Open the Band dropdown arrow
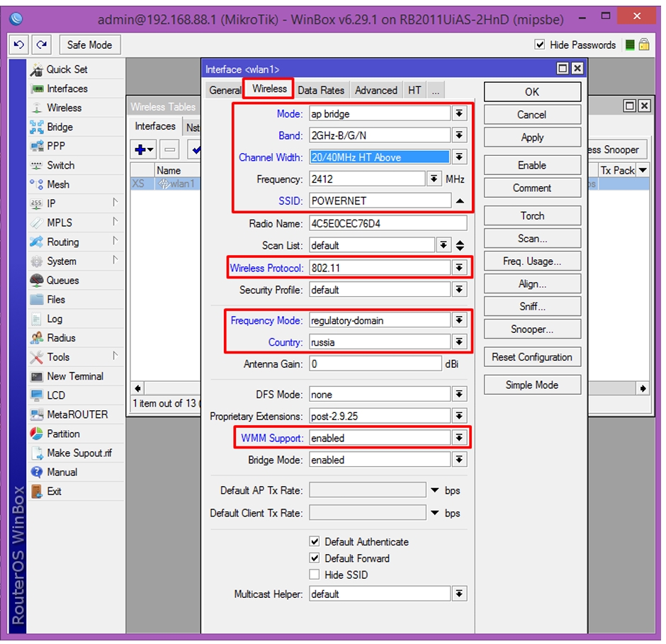666x644 pixels. pos(459,135)
